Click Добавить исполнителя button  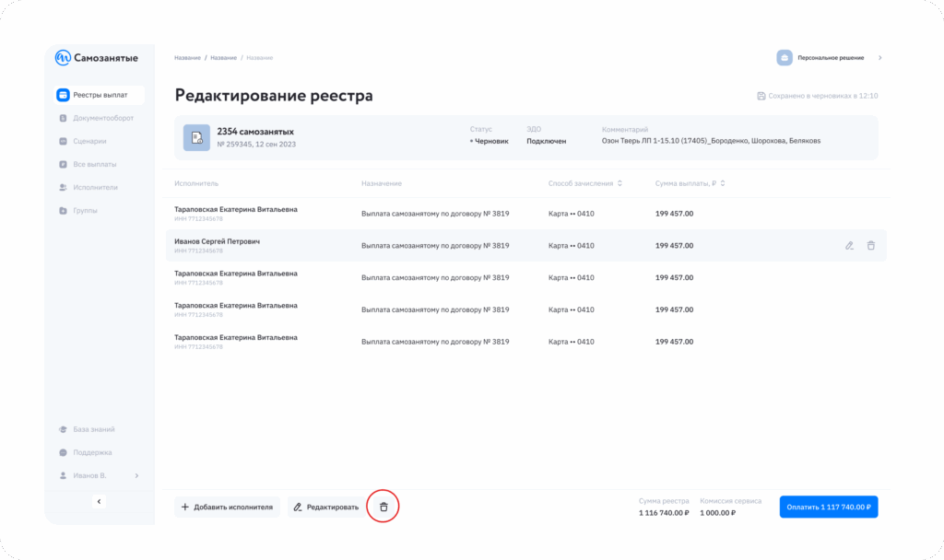pyautogui.click(x=227, y=507)
